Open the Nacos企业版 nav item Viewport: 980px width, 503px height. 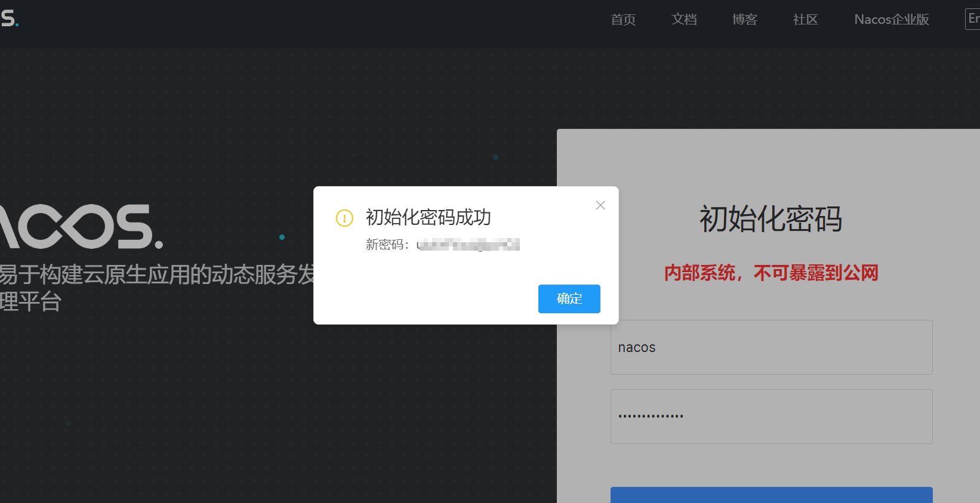pyautogui.click(x=892, y=20)
